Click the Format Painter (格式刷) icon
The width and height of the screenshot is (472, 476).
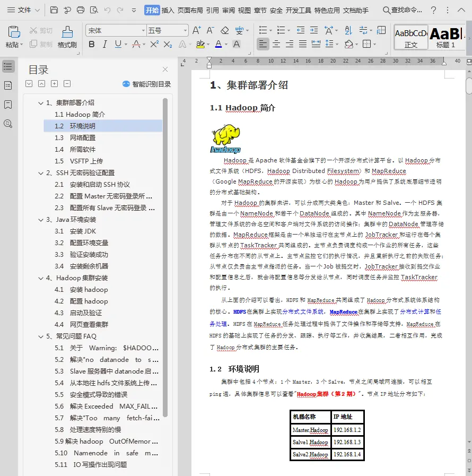click(x=67, y=37)
